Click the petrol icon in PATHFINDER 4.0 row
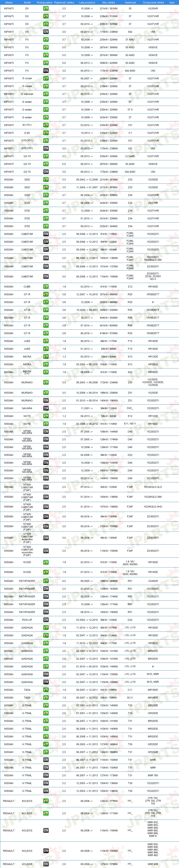 pos(46,581)
